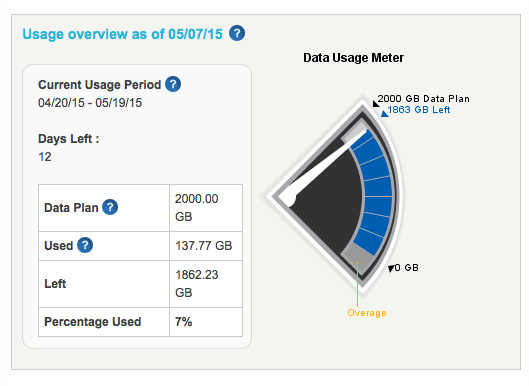Screen dimensions: 529x386
Task: Click the 2000 GB Data Plan label
Action: pos(423,99)
